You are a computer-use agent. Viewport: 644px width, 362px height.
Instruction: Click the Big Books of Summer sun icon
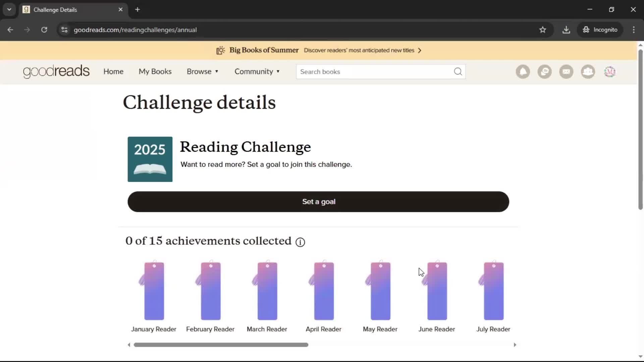[220, 50]
